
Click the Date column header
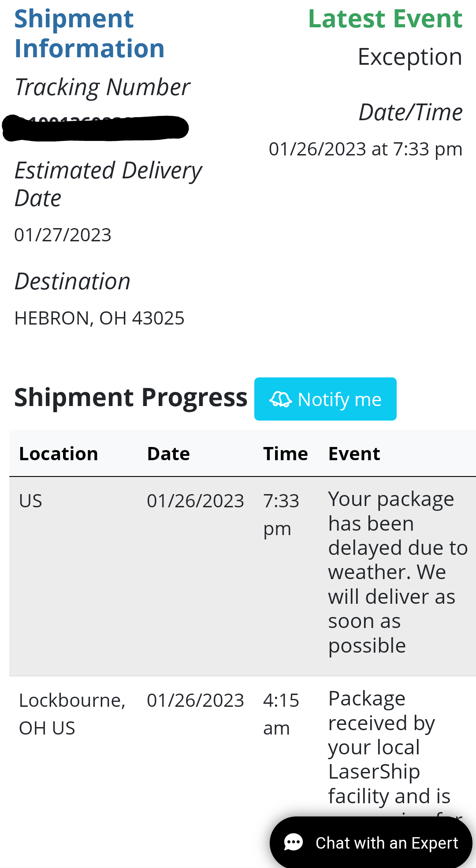(x=168, y=454)
